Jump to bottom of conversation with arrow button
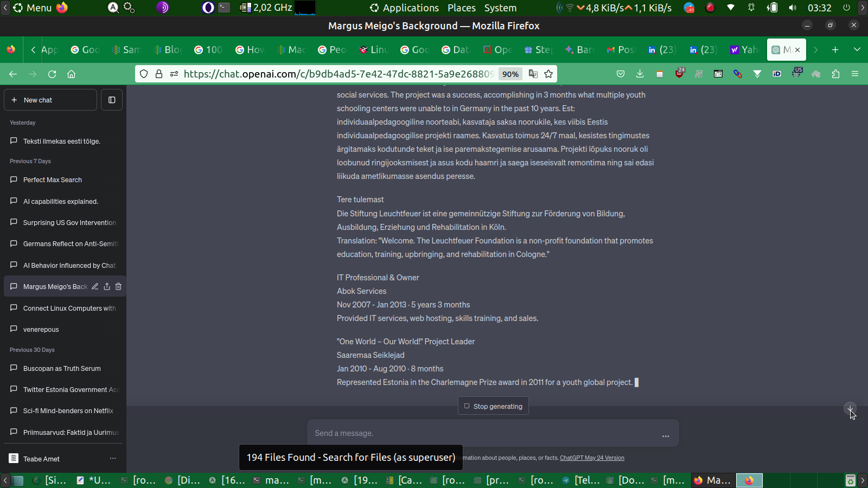Screen dimensions: 868x488 850,408
